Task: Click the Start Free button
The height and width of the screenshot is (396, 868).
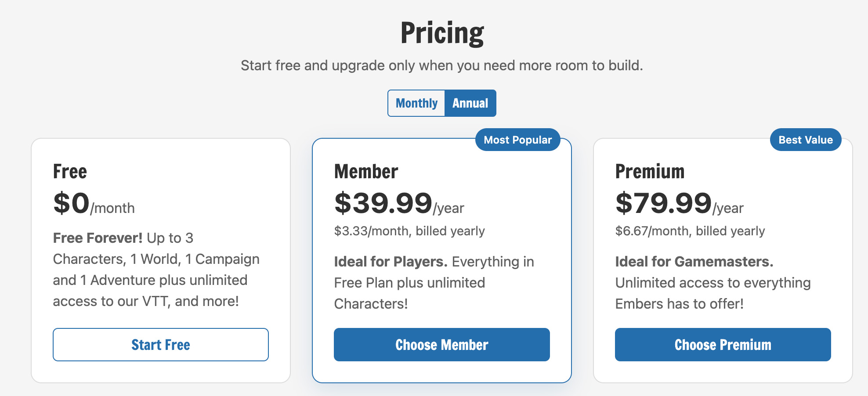Action: (161, 345)
